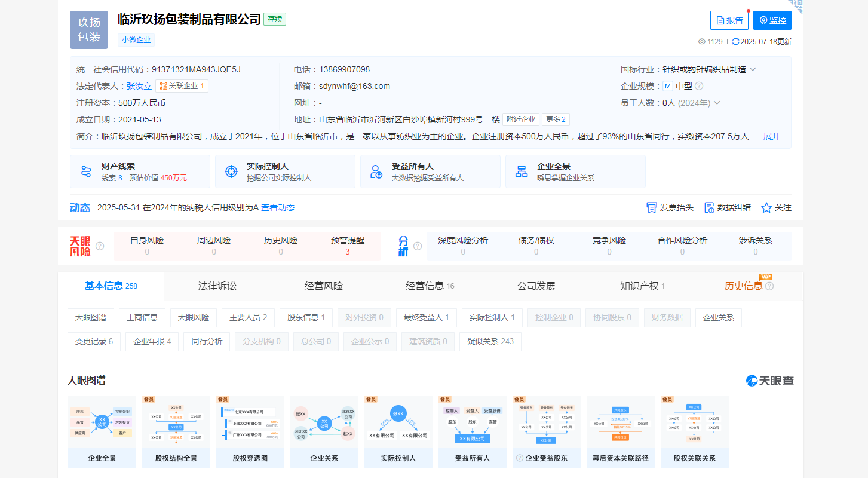Open the 股权穿透图 thumbnail
The height and width of the screenshot is (478, 868).
(x=250, y=431)
